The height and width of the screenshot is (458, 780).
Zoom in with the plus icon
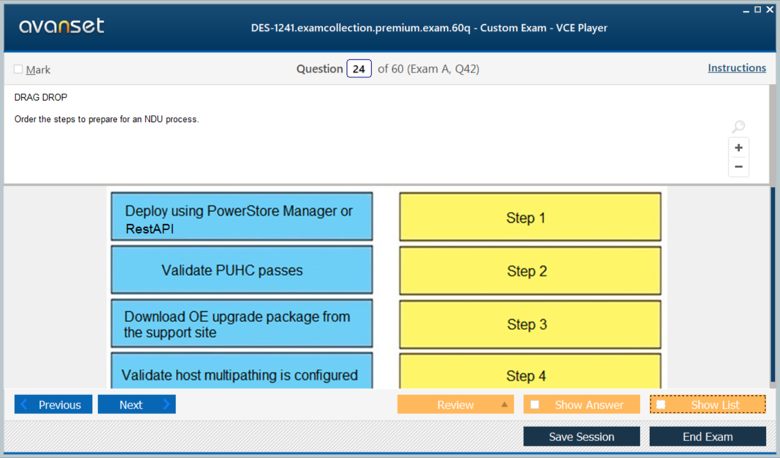click(739, 148)
